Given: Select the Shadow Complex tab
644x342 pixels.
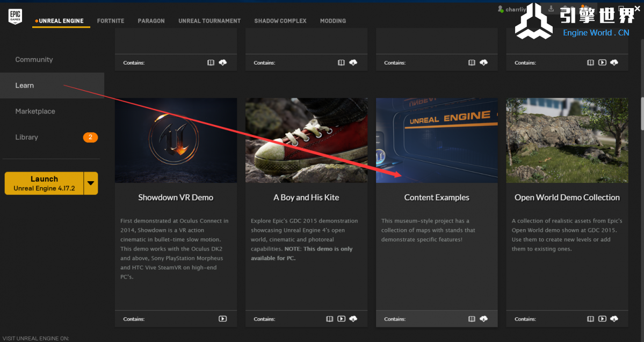Looking at the screenshot, I should pos(280,21).
